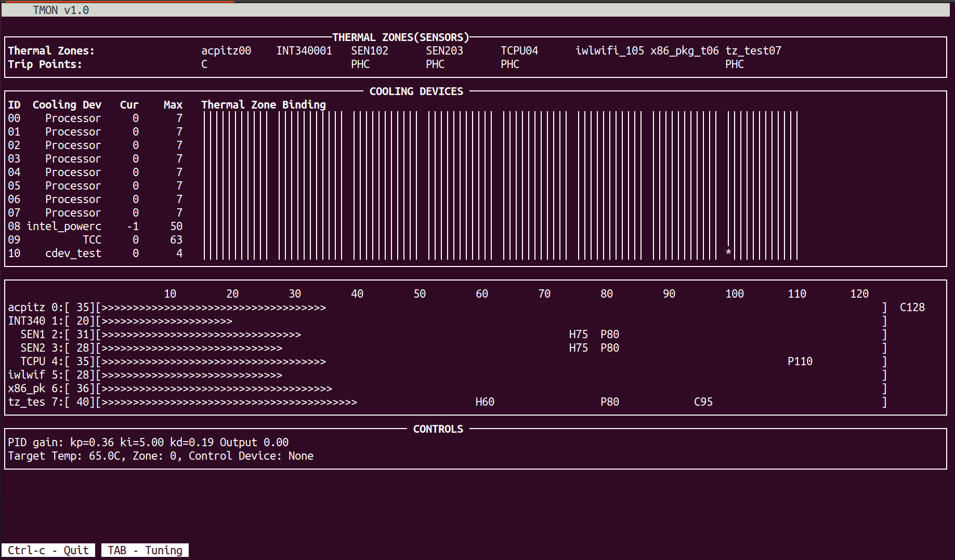The image size is (955, 560).
Task: Click the Control Device: None text
Action: pyautogui.click(x=251, y=456)
